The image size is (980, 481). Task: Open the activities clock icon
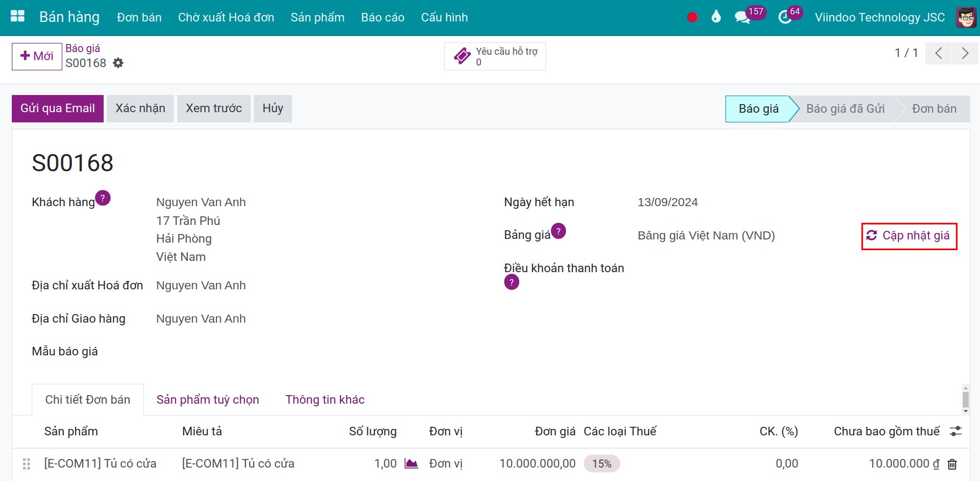click(x=785, y=17)
